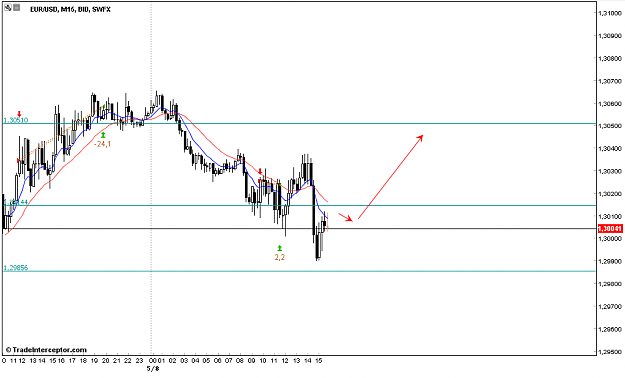
Task: Click the red 1,30041 current price tag
Action: point(610,228)
